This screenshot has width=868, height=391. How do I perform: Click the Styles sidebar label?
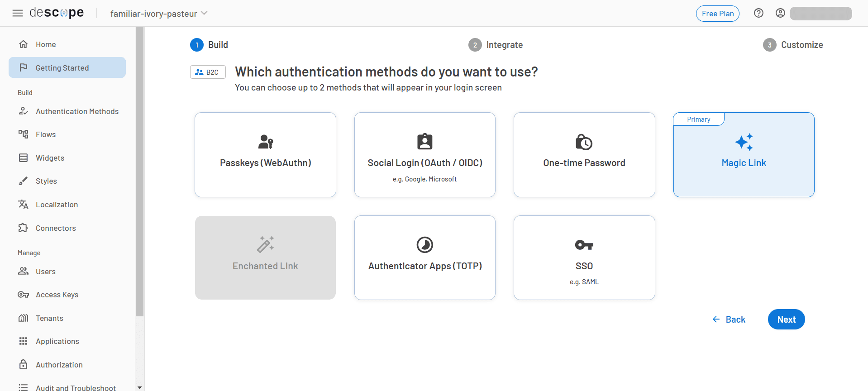[x=46, y=181]
